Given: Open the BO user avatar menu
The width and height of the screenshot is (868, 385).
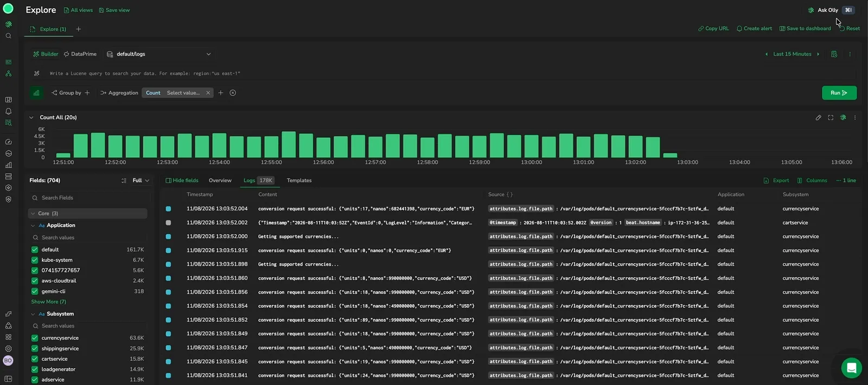Looking at the screenshot, I should click(x=8, y=361).
